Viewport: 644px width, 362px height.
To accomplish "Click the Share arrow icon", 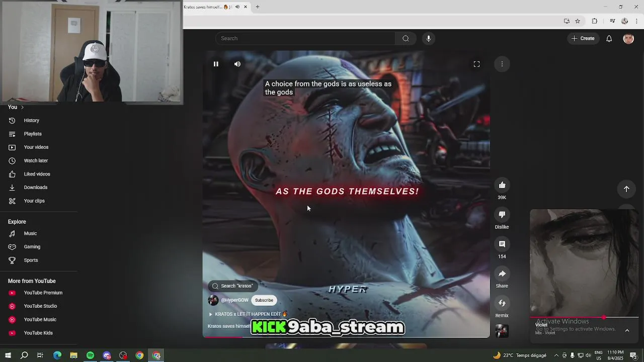I will 502,274.
